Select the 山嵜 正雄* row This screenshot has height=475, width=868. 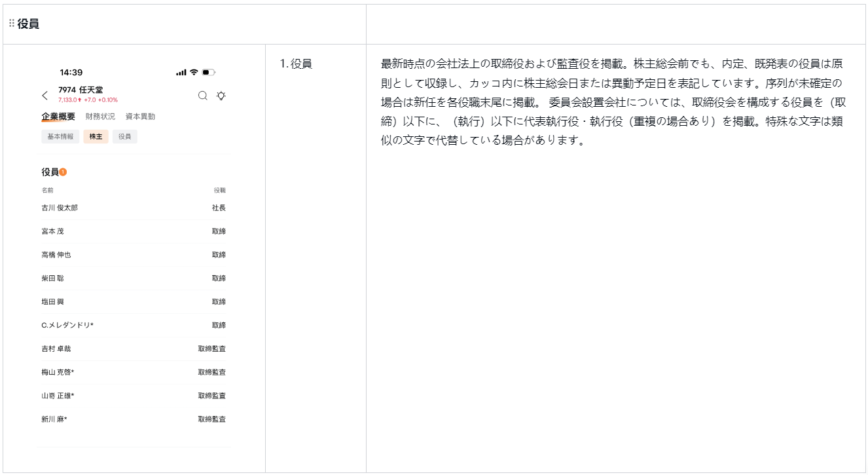pyautogui.click(x=134, y=396)
